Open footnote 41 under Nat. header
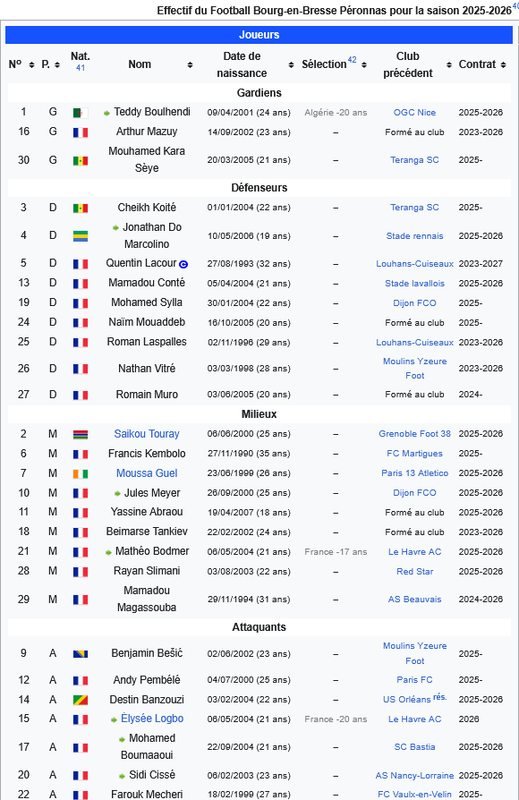Viewport: 519px width, 800px height. pos(80,68)
